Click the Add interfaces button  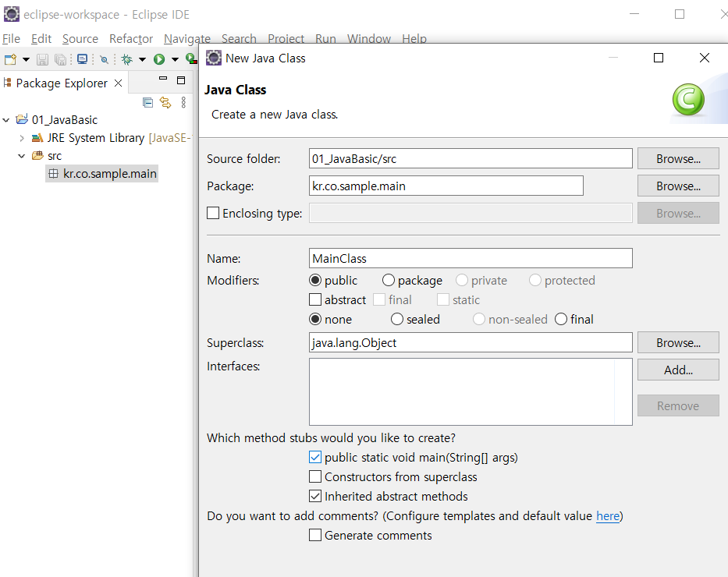point(678,370)
